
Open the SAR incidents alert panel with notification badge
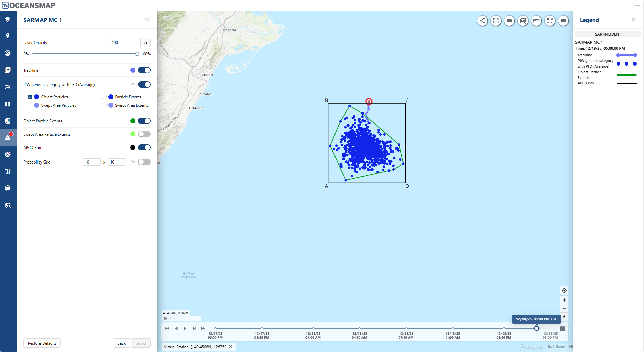tap(8, 137)
